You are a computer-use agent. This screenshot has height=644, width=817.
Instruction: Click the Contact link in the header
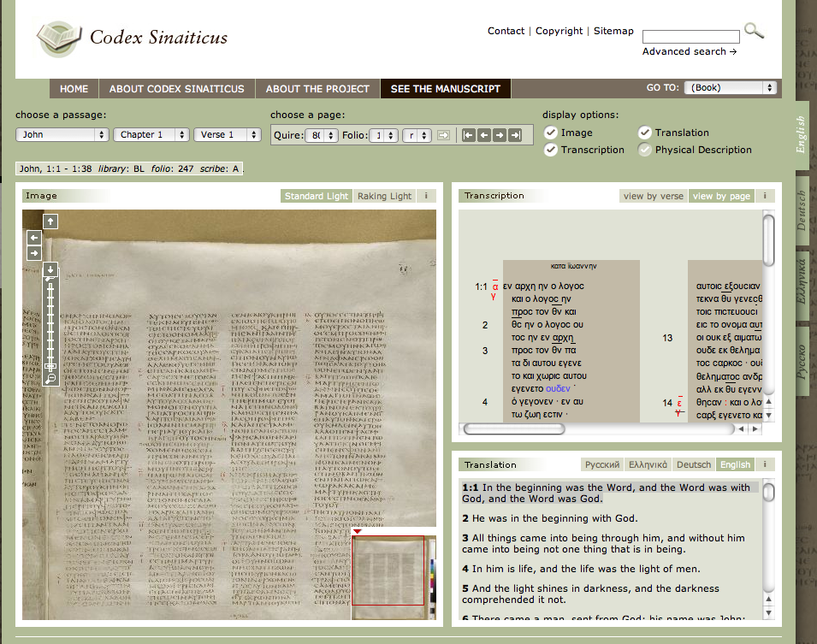(x=506, y=31)
